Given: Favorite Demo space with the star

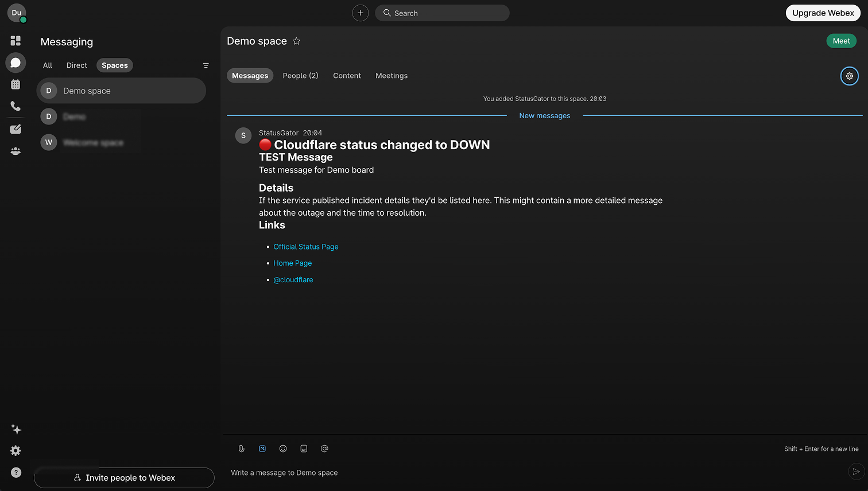Looking at the screenshot, I should pos(296,41).
